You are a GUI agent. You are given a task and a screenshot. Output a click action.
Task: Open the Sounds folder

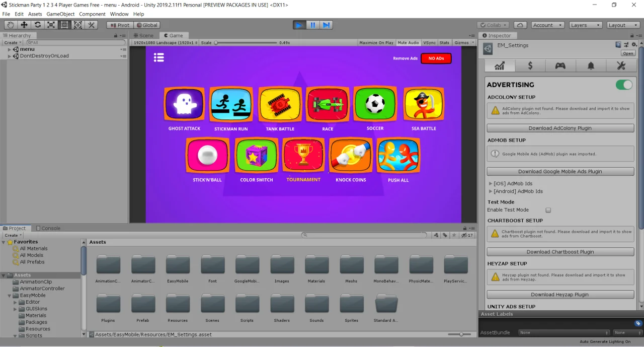point(316,304)
